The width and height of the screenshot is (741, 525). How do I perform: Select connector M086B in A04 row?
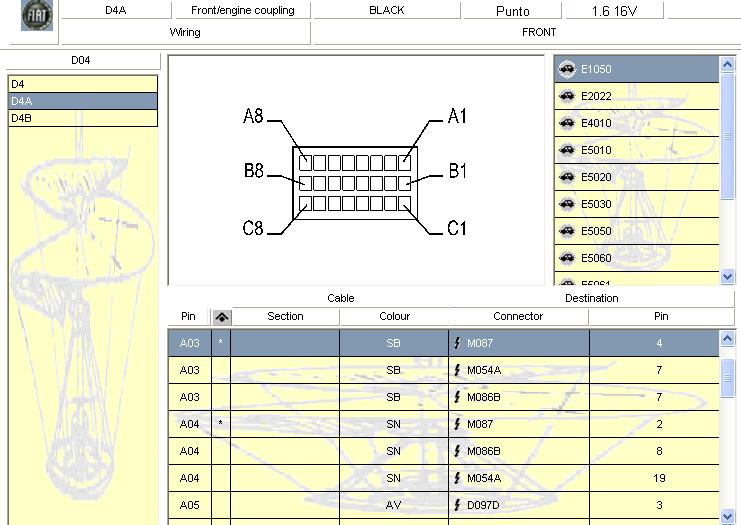pos(519,451)
